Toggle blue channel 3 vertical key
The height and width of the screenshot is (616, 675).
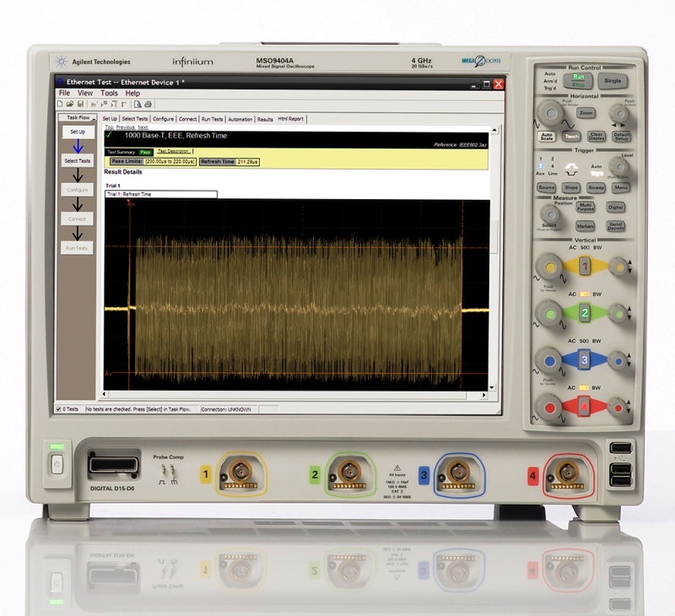(x=584, y=359)
